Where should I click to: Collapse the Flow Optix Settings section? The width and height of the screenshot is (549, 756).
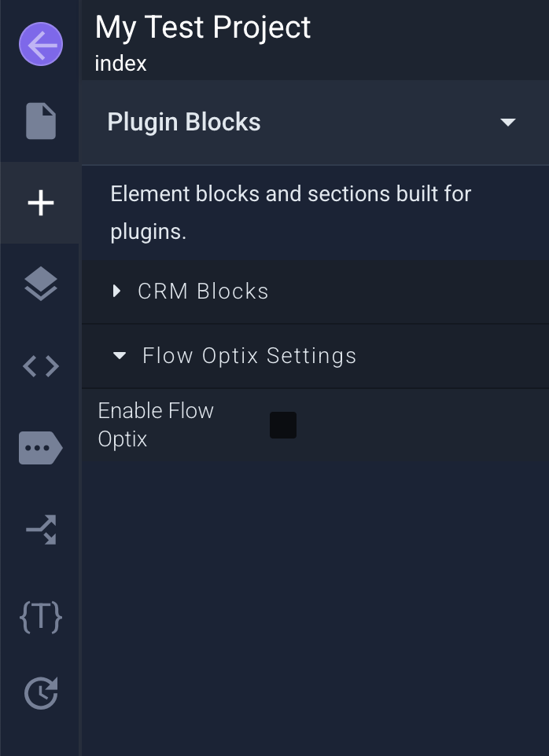[x=119, y=355]
